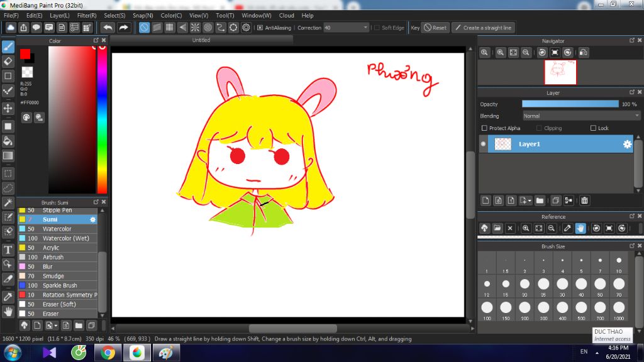Select the Eraser tool in left toolbar
This screenshot has width=644, height=362.
tap(8, 61)
